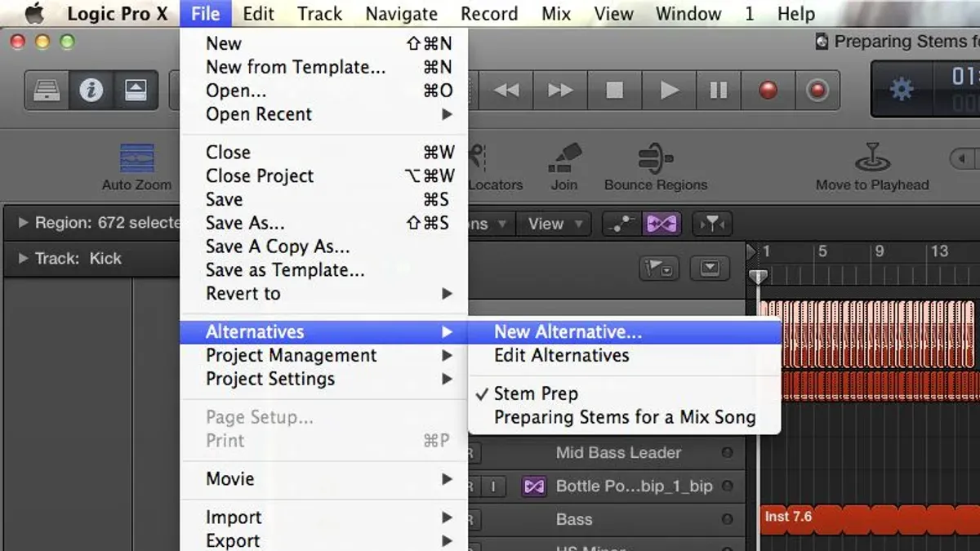Open the Track menu

[x=319, y=14]
